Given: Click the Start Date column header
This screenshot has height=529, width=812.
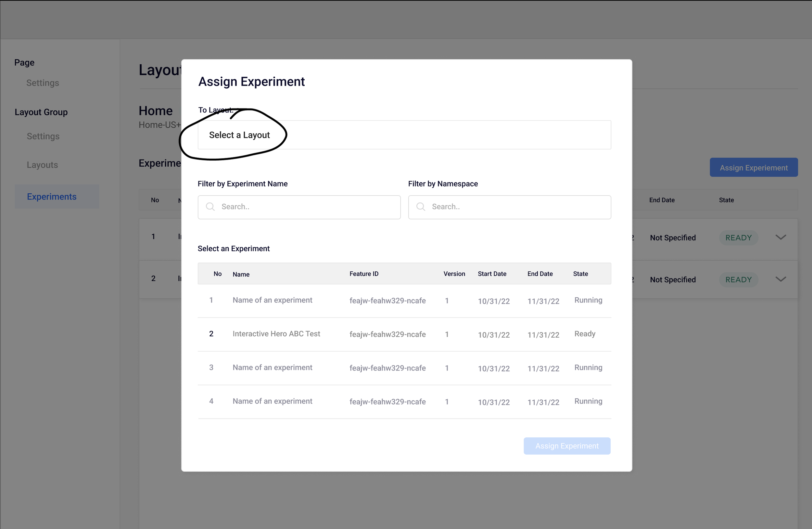Looking at the screenshot, I should click(x=492, y=274).
